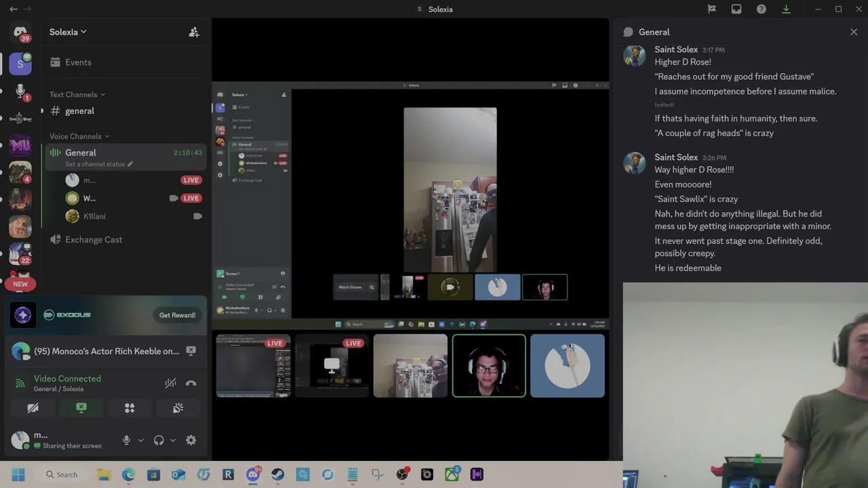Select voice member K1llani
The image size is (868, 488).
(x=94, y=216)
